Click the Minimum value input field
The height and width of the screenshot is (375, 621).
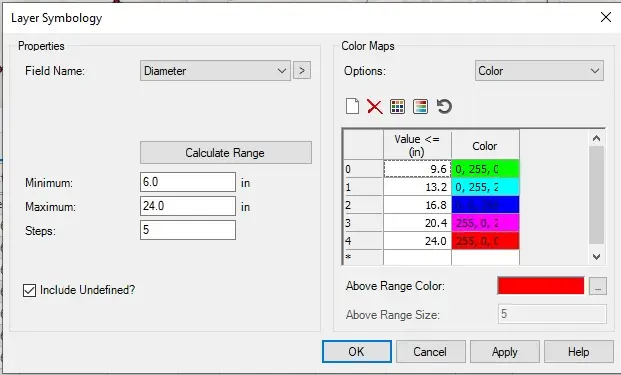tap(188, 182)
